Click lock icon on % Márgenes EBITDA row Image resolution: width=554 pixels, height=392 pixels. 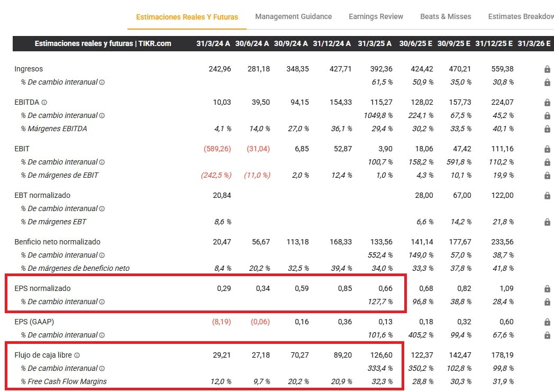pos(547,129)
